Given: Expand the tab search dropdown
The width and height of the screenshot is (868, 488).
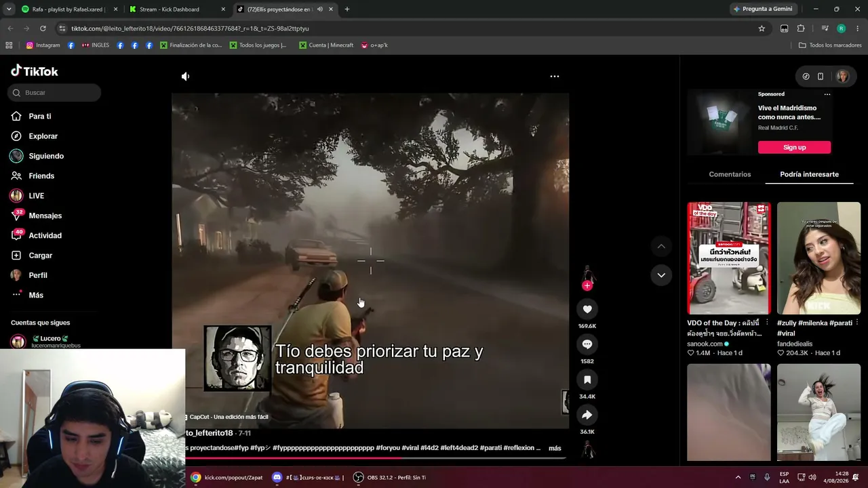Looking at the screenshot, I should 9,9.
